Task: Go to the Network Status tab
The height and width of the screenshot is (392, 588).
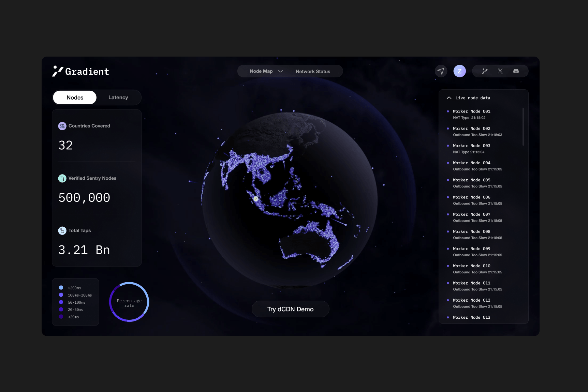Action: (313, 72)
